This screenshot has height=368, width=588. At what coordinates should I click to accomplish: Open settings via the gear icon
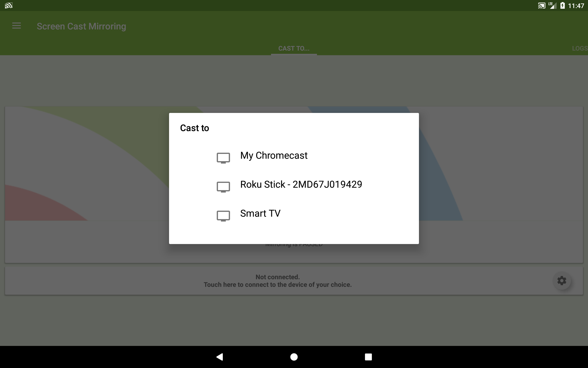[x=562, y=281]
